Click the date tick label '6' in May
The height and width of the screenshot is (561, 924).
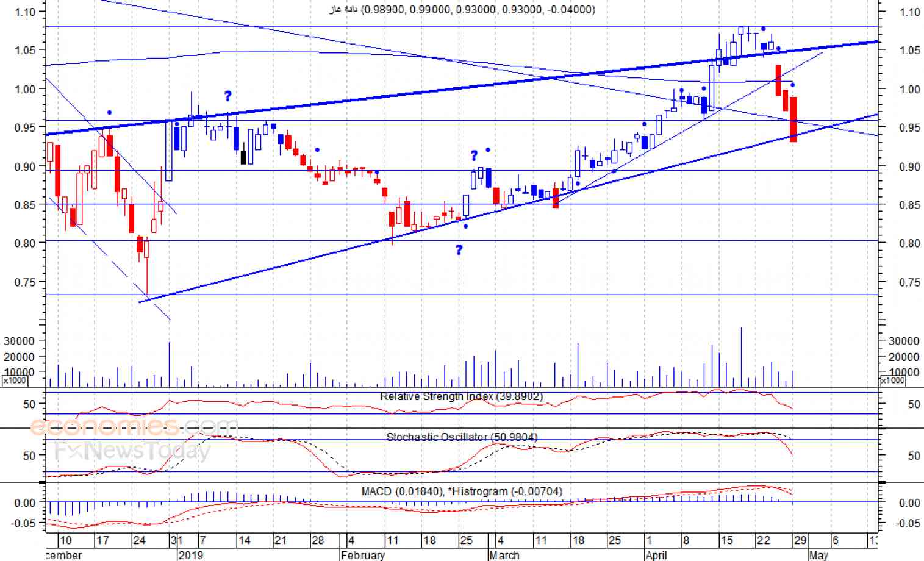tap(835, 540)
